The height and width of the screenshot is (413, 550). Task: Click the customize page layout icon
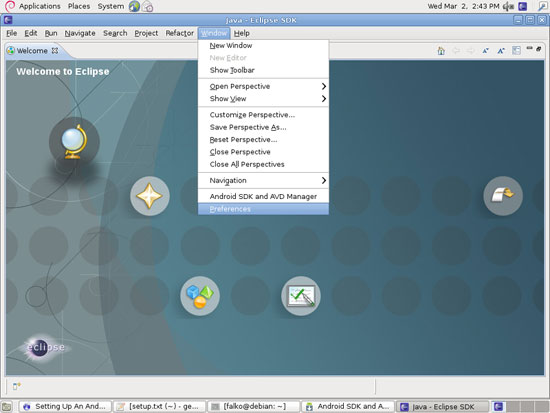pos(516,51)
